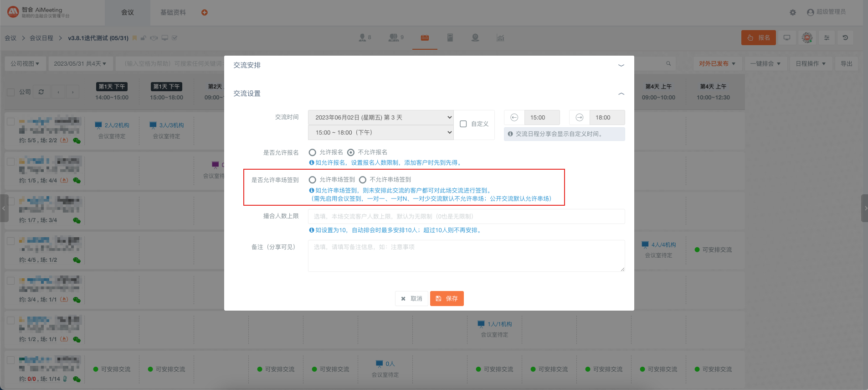Click the statistics chart icon
The image size is (868, 390).
point(500,38)
